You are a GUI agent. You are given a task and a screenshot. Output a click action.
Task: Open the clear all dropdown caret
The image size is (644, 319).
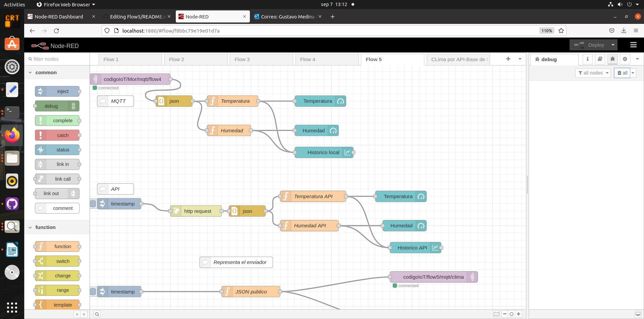point(633,73)
